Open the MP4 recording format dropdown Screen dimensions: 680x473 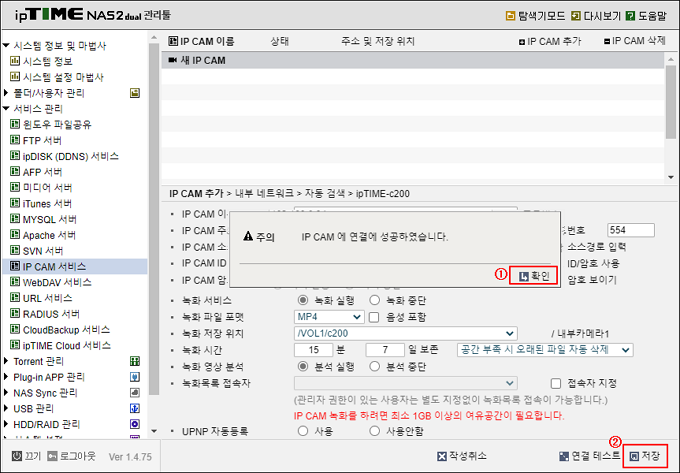[x=329, y=317]
